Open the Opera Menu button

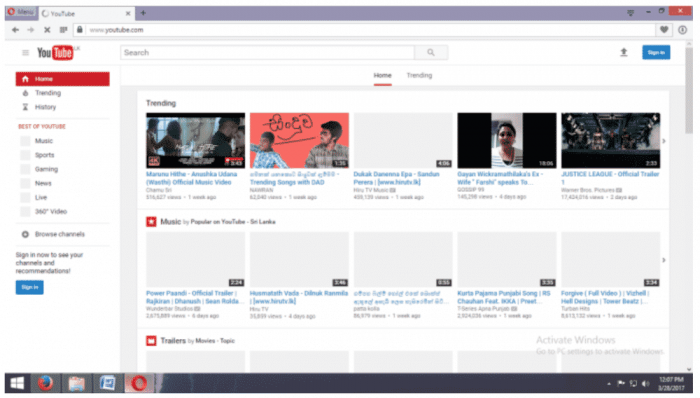pos(21,12)
